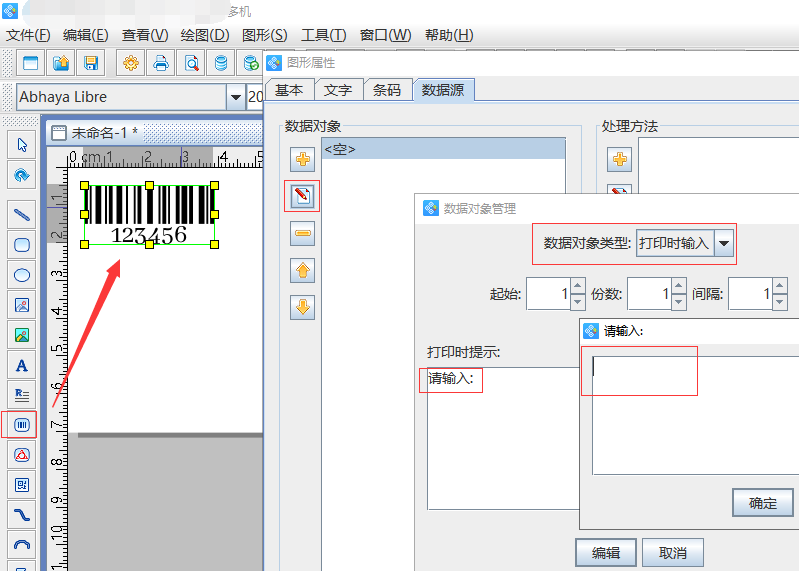Open the 绘图(D) menu
The image size is (799, 571).
click(205, 35)
